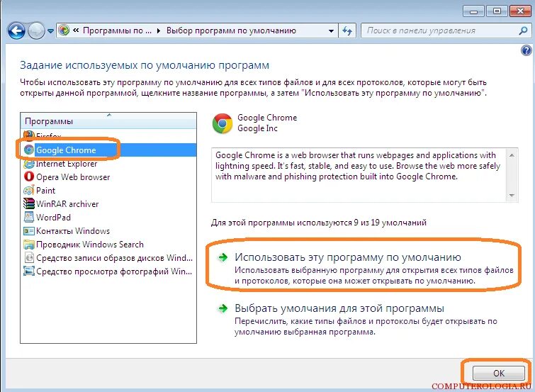Open the recent pages dropdown arrow
This screenshot has width=535, height=392.
point(50,31)
